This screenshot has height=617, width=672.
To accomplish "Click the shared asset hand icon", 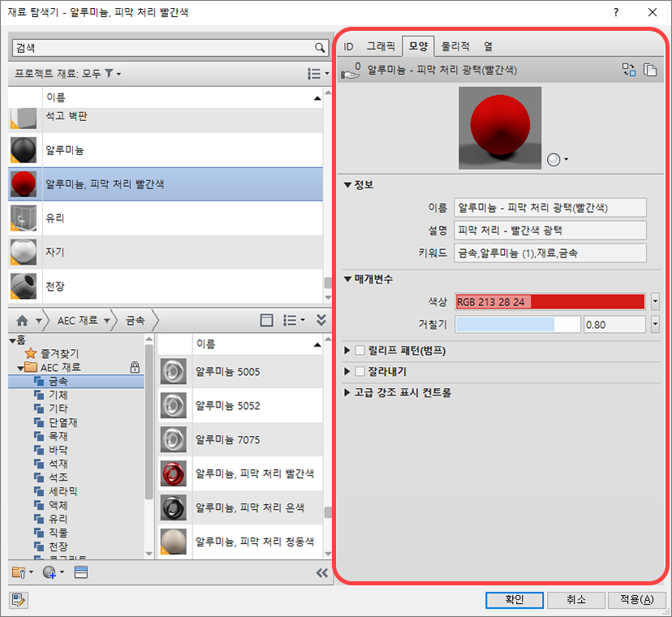I will pos(351,71).
